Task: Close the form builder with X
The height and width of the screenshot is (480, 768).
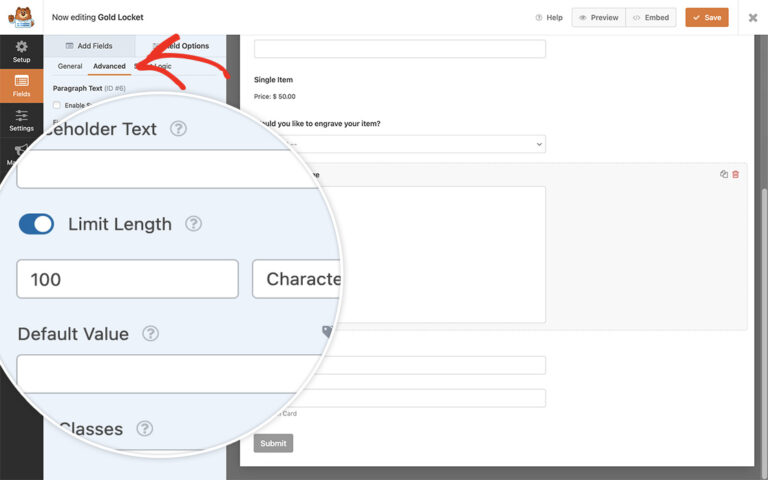Action: [x=753, y=18]
